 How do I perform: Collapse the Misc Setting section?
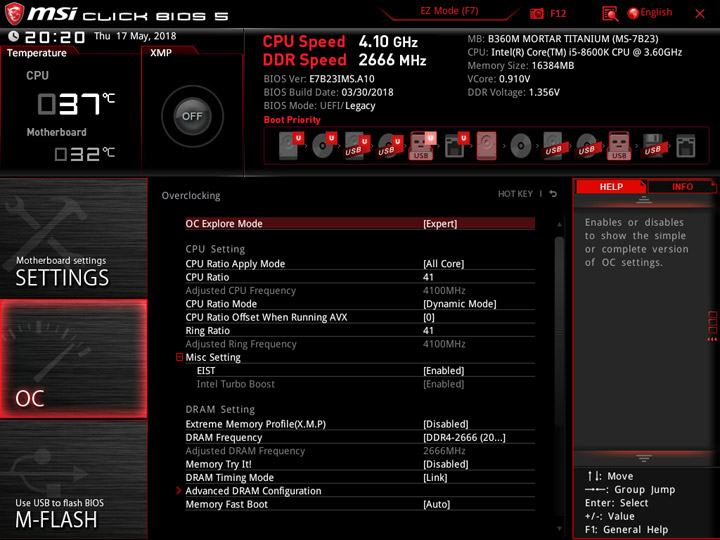pyautogui.click(x=180, y=357)
